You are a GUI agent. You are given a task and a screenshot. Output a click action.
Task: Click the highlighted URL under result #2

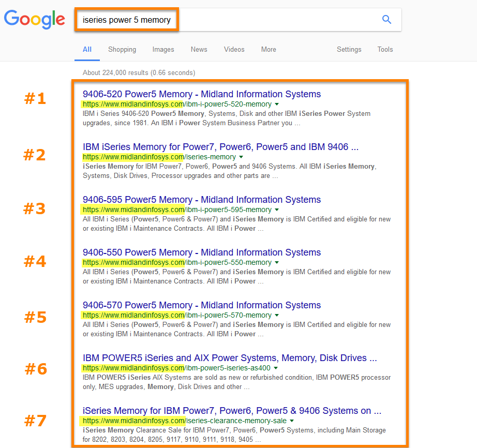pos(133,157)
